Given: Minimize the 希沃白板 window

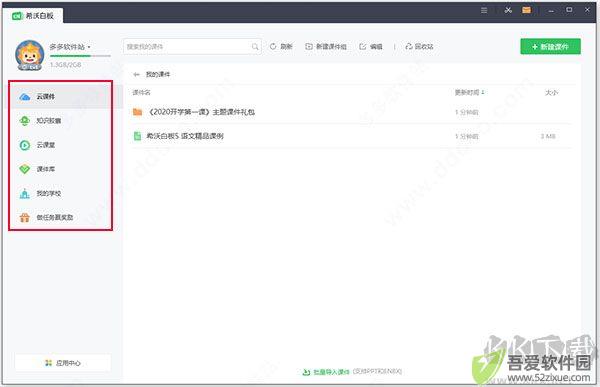Looking at the screenshot, I should [x=551, y=10].
